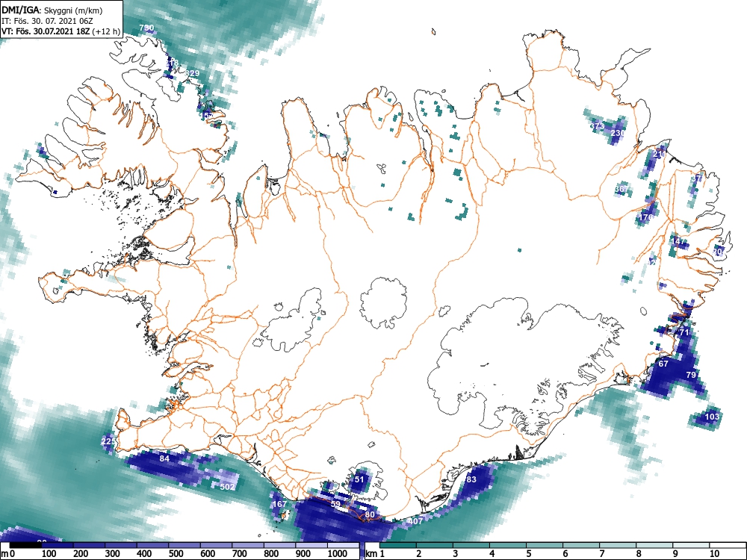Viewport: 747px width, 560px height.
Task: Click the map value '167'
Action: (x=279, y=504)
